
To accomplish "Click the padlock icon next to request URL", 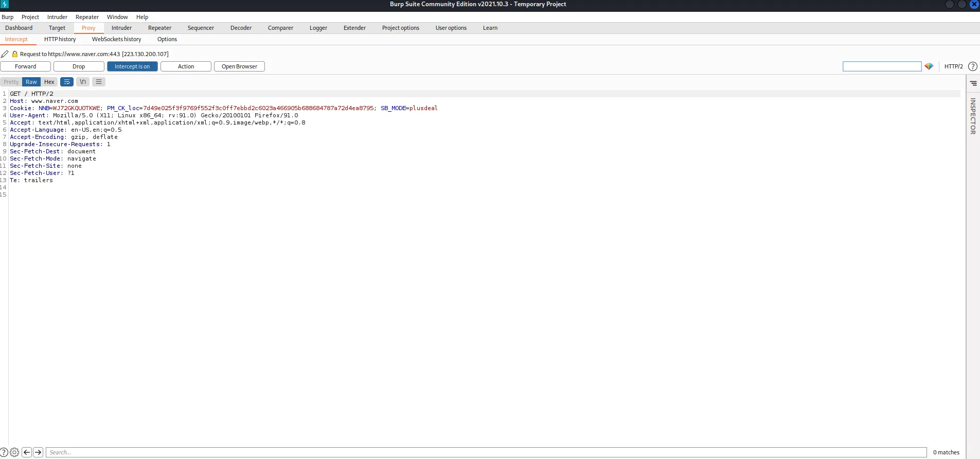I will [x=15, y=54].
